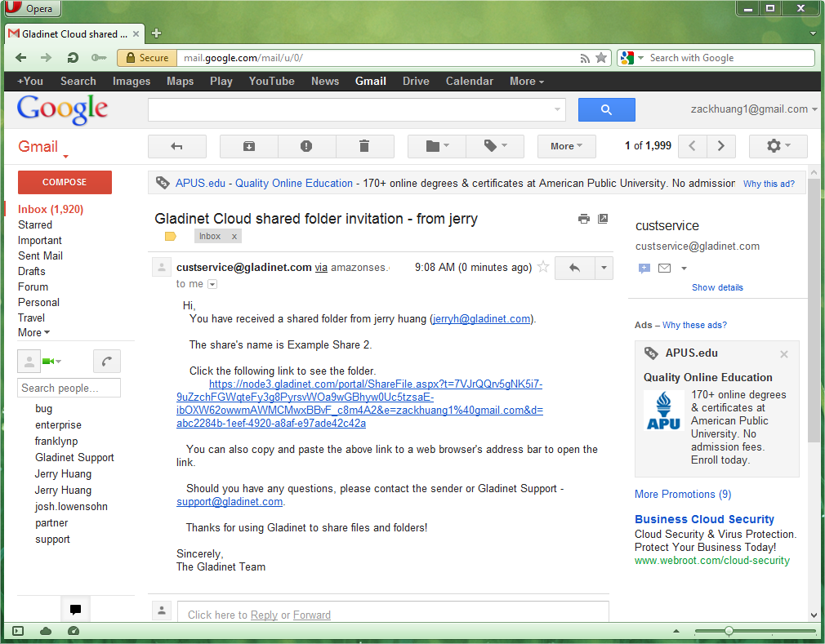Open YouTube from Google bar
Image resolution: width=825 pixels, height=644 pixels.
point(271,82)
